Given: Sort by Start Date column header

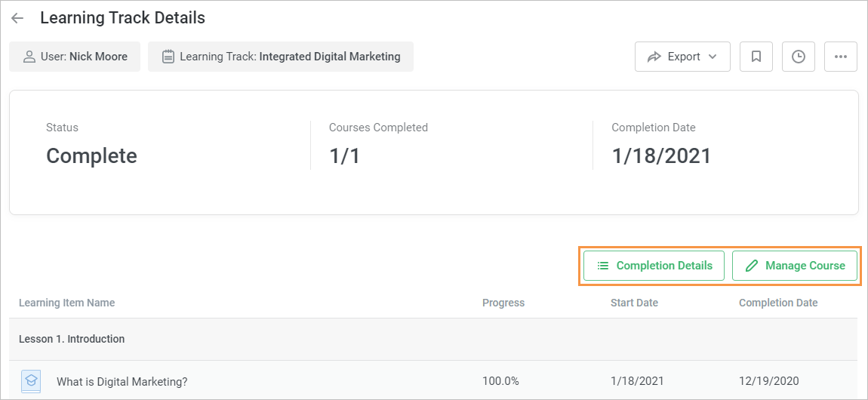Looking at the screenshot, I should coord(634,303).
